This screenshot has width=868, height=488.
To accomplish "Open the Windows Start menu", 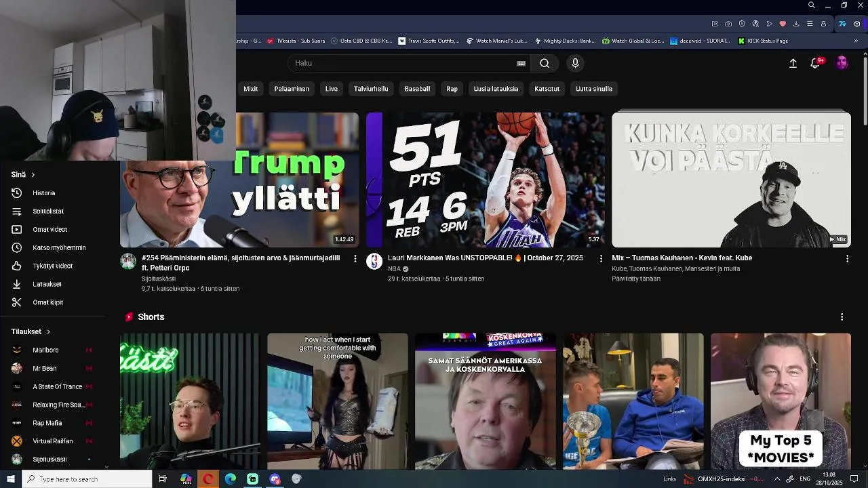I will point(11,479).
